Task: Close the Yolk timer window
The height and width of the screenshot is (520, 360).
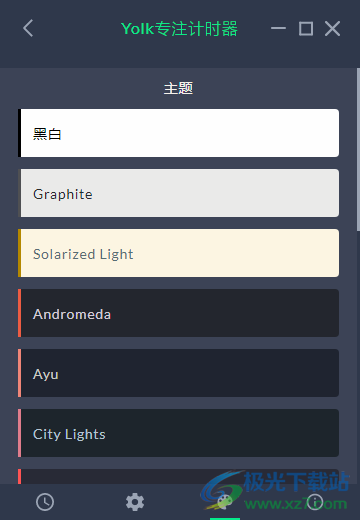Action: point(332,28)
